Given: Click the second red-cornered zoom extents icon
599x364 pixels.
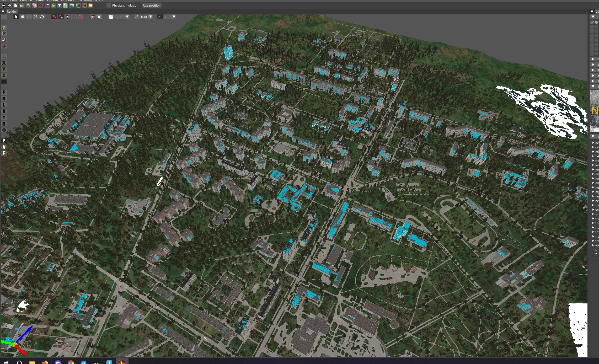Looking at the screenshot, I should coord(99,17).
